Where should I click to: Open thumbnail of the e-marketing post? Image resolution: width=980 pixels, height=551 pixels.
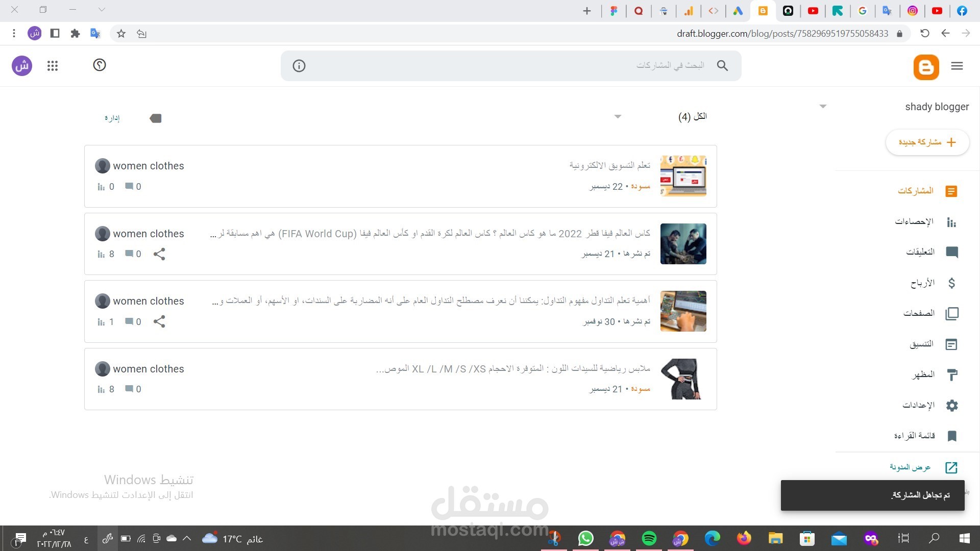(x=683, y=176)
